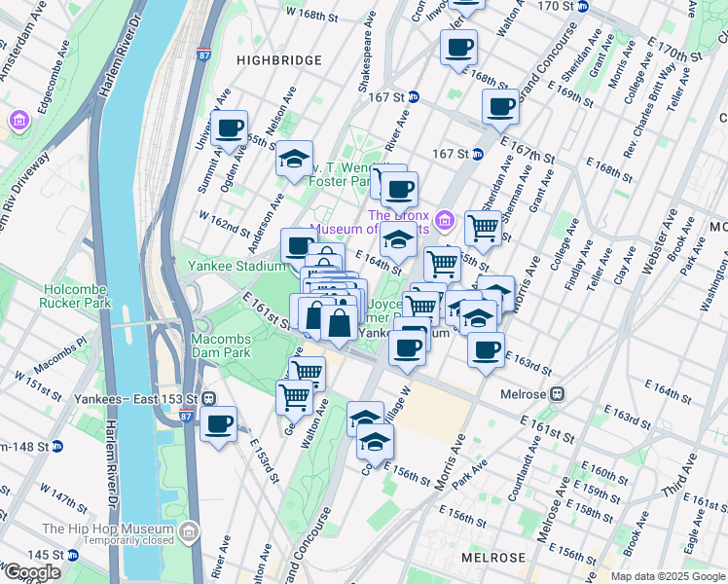This screenshot has height=584, width=728.
Task: Click the Amsterdam Ave street label
Action: pyautogui.click(x=23, y=42)
